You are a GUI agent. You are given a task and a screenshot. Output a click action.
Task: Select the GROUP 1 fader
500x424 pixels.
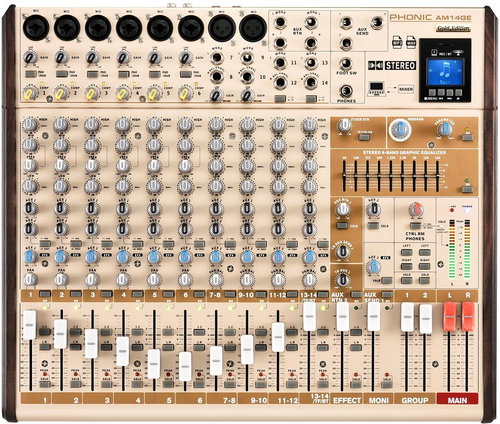(x=407, y=317)
